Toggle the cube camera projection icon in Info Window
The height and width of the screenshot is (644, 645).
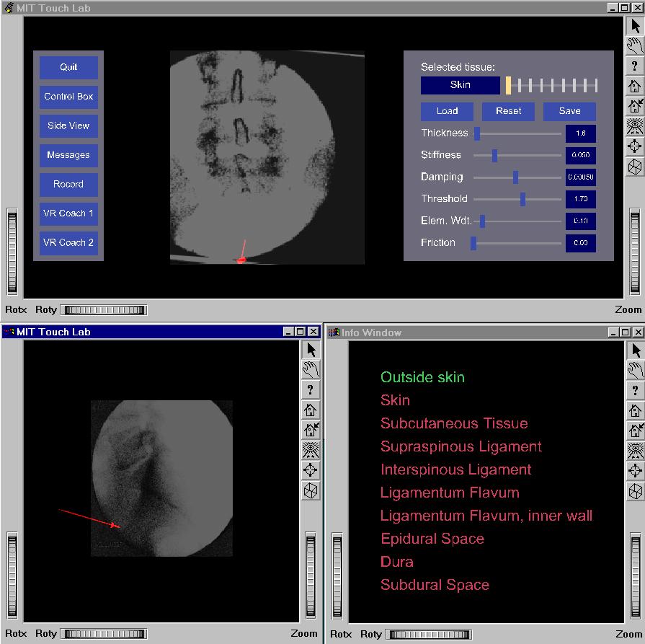point(635,491)
